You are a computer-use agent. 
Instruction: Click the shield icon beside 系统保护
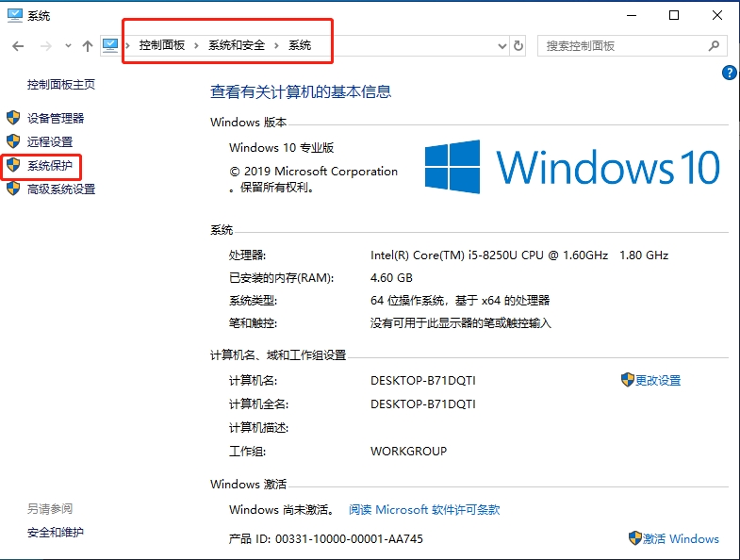(13, 165)
